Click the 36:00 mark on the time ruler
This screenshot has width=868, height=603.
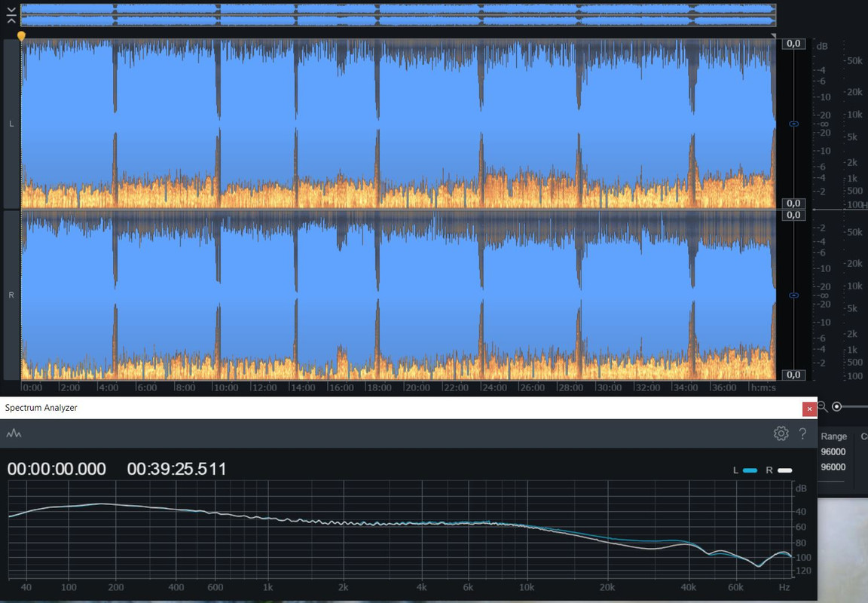pyautogui.click(x=723, y=387)
